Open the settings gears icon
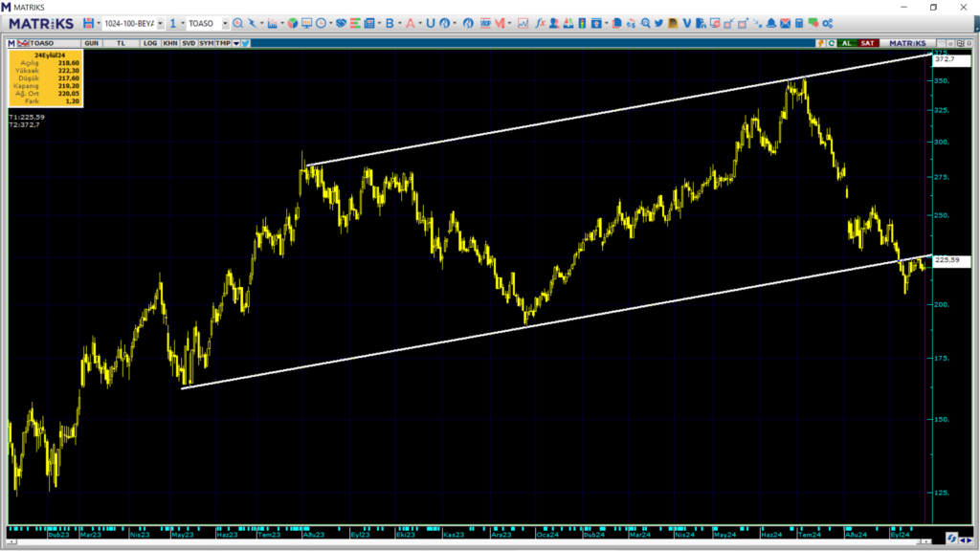The image size is (980, 551). (828, 23)
